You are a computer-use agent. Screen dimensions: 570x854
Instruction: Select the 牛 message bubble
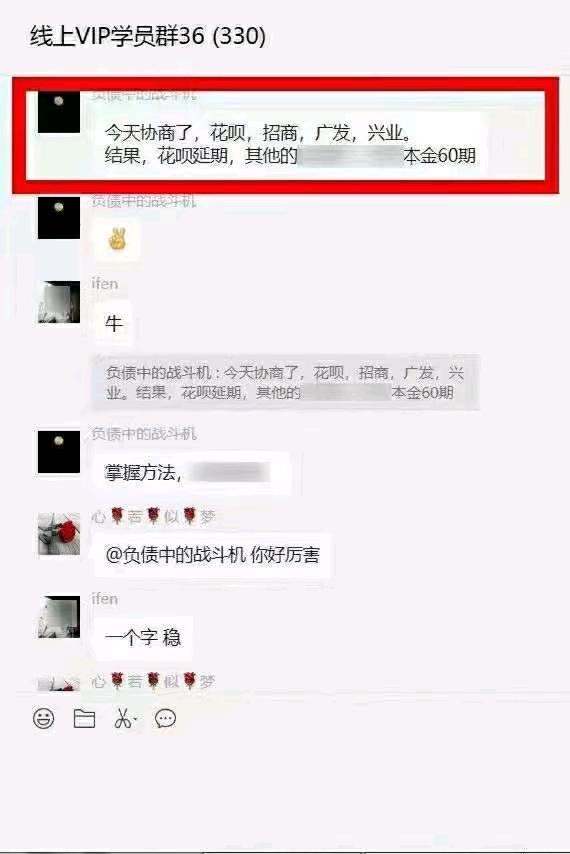click(113, 323)
